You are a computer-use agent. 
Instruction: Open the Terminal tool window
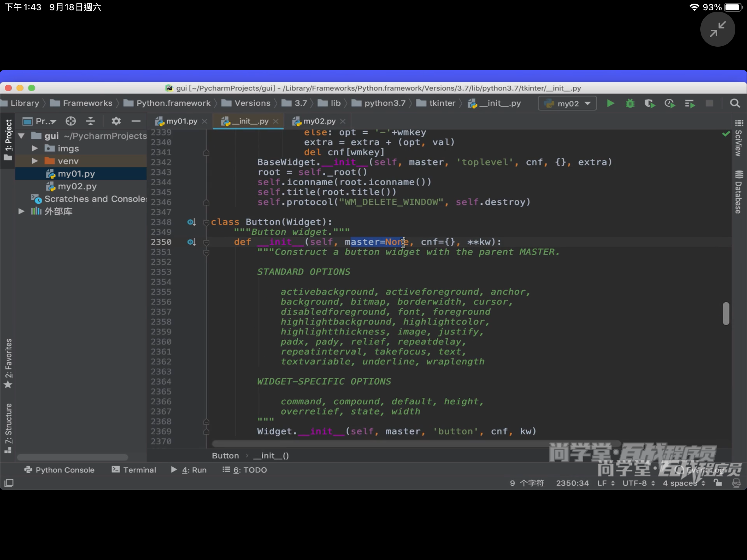134,470
